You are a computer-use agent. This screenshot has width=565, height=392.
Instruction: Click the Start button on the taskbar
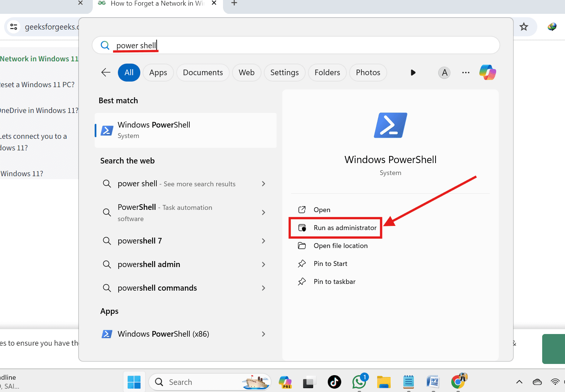pos(134,382)
